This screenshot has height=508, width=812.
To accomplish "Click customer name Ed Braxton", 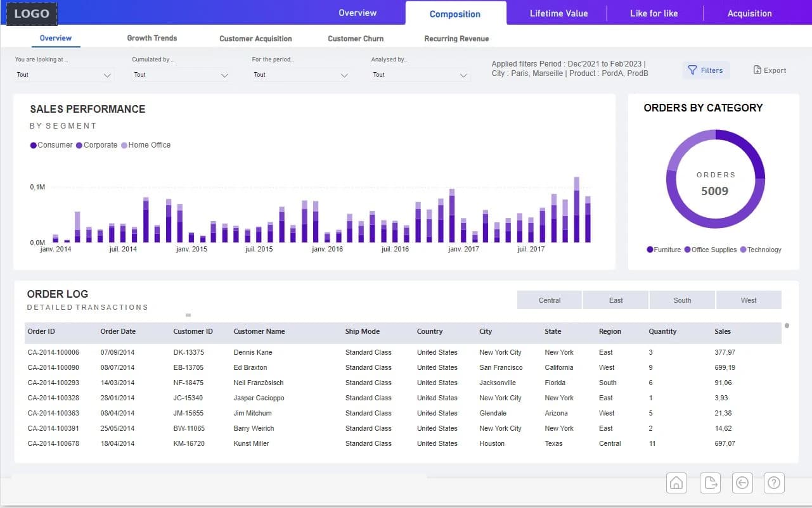I will 250,367.
